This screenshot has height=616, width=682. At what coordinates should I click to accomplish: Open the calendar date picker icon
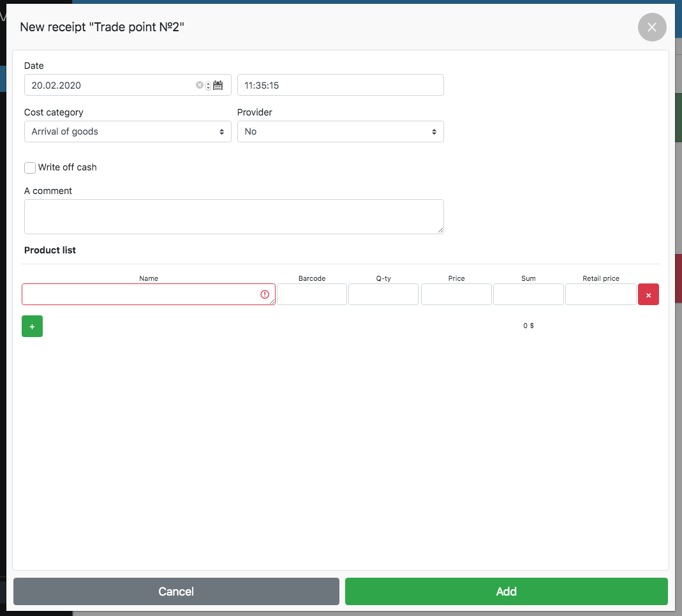218,86
